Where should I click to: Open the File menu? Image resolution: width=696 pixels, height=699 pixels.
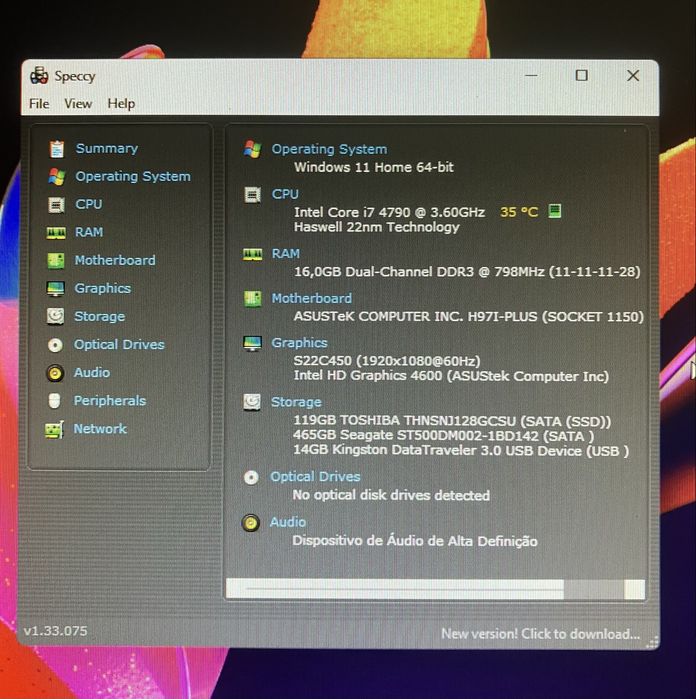[39, 103]
